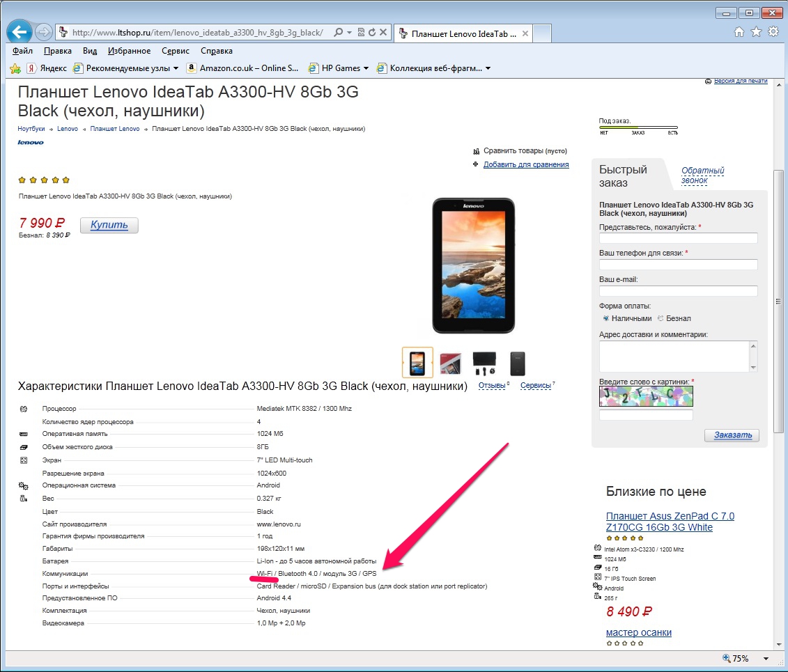Click the five-star product rating
The height and width of the screenshot is (672, 788).
point(44,180)
